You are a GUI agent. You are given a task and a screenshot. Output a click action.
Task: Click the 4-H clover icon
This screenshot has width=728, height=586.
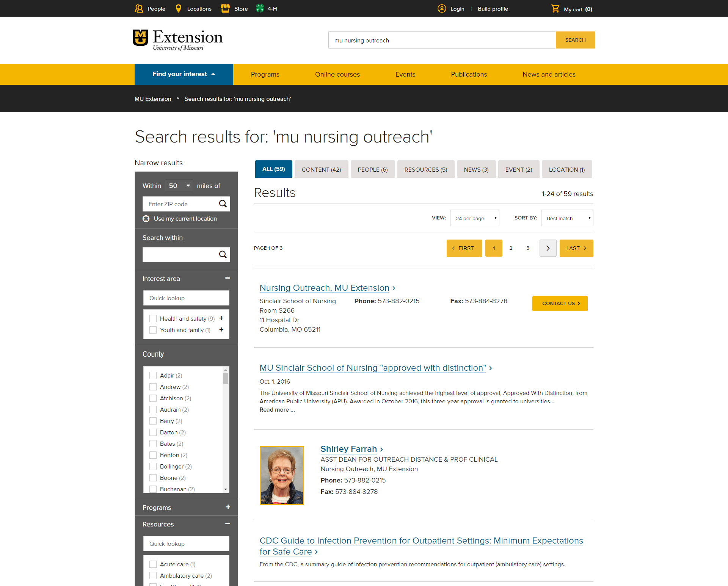tap(260, 8)
